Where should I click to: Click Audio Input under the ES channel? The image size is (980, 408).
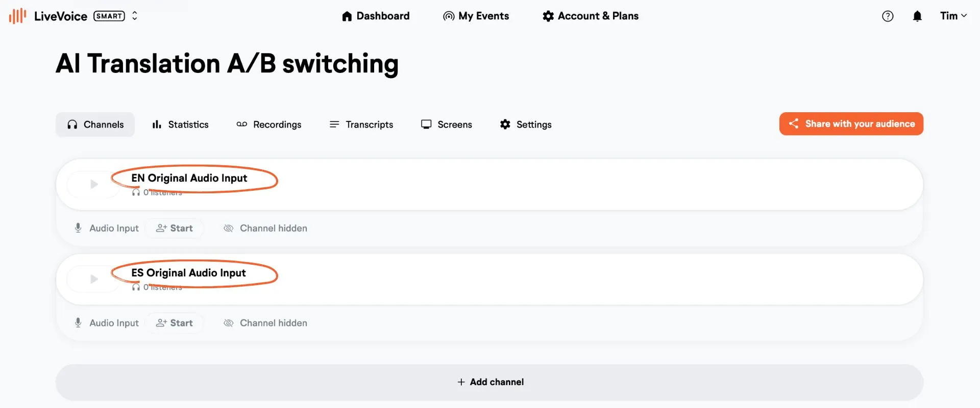107,323
